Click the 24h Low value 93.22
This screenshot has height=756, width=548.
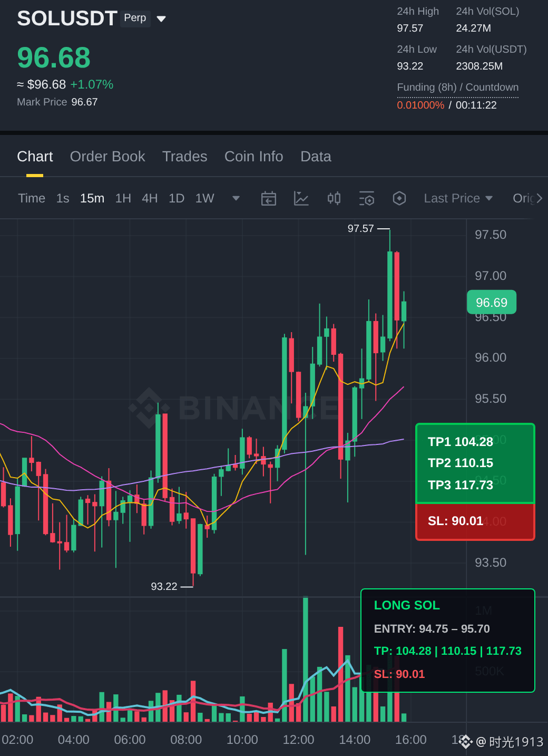tap(410, 66)
